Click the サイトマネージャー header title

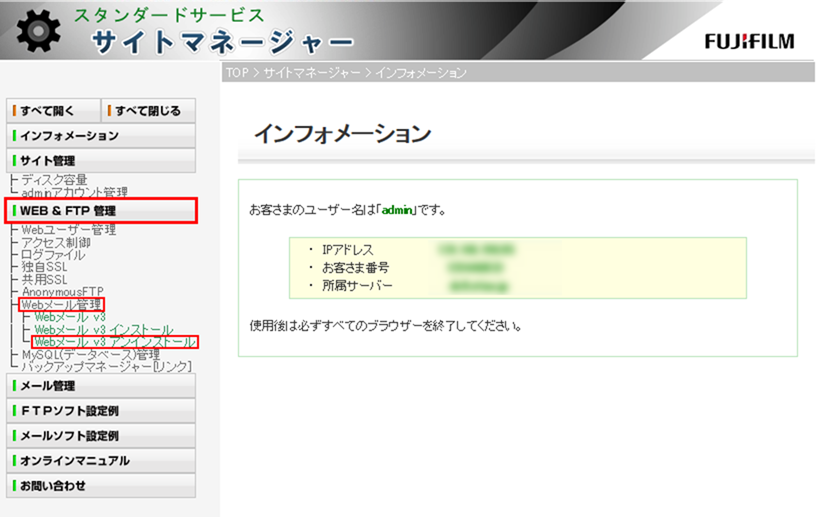(223, 42)
